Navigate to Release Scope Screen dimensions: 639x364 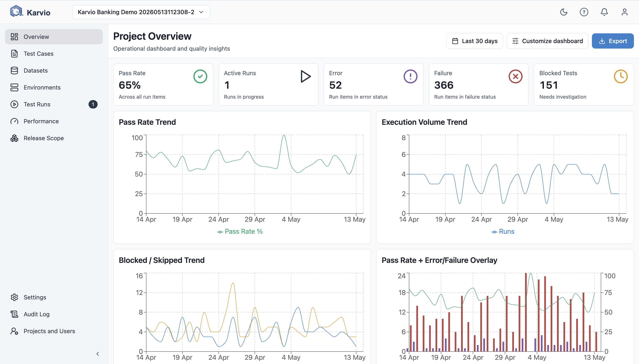pos(54,138)
